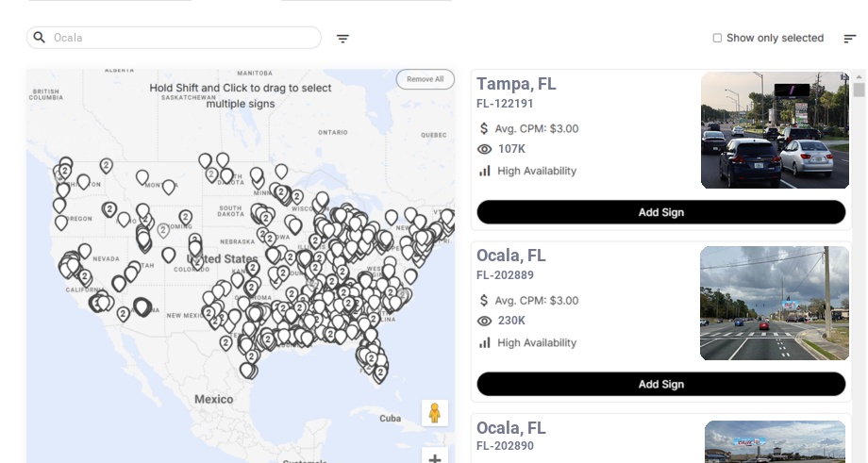Zoom in the map with plus button
The image size is (868, 463).
tap(435, 458)
